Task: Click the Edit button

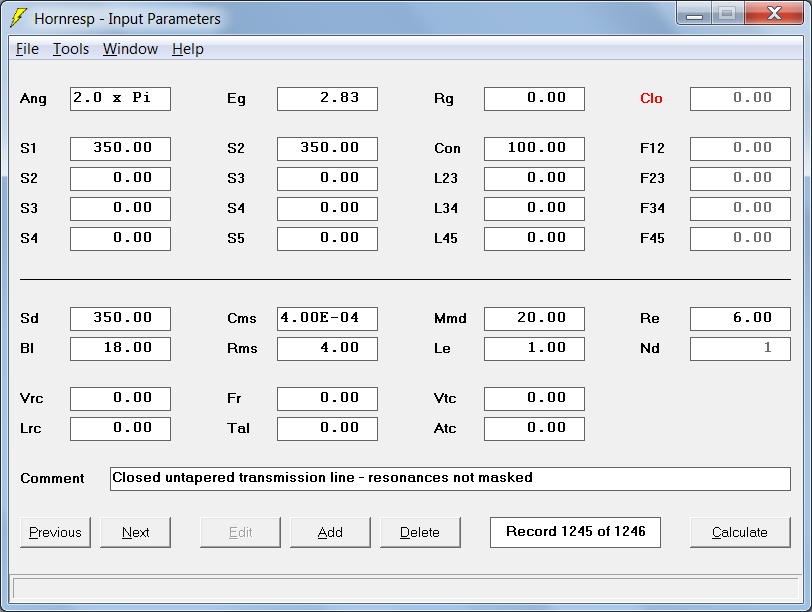Action: pos(240,532)
